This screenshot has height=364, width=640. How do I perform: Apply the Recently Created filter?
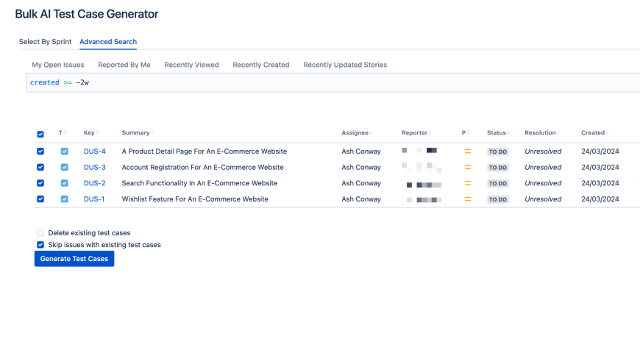pos(261,65)
